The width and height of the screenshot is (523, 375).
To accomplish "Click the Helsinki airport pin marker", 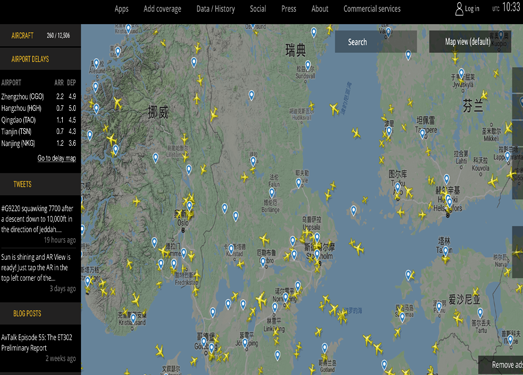I will coord(450,202).
